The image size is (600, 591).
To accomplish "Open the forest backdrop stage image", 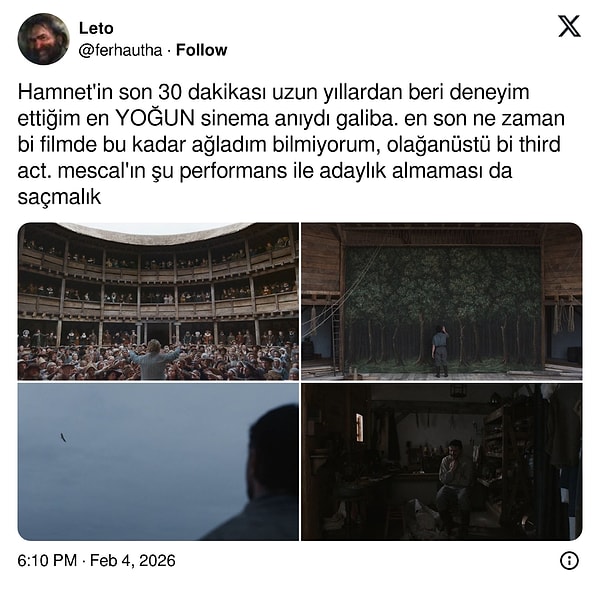I will coord(442,301).
